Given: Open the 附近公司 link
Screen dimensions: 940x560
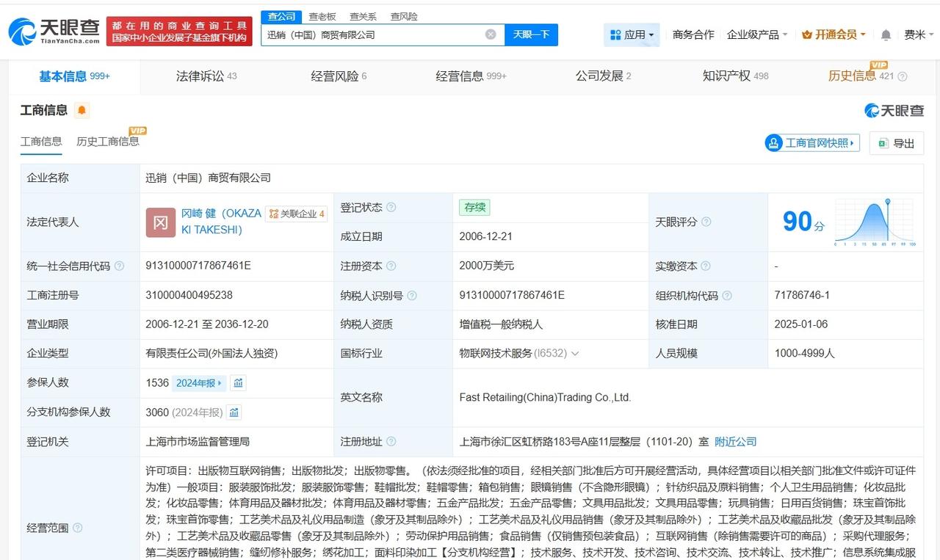Looking at the screenshot, I should point(735,442).
